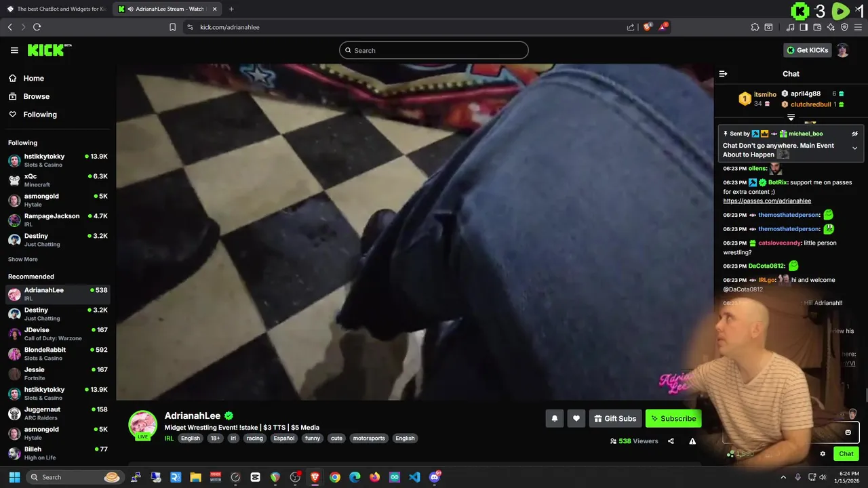Open Visual Studio Code from taskbar
This screenshot has height=488, width=868.
[414, 477]
